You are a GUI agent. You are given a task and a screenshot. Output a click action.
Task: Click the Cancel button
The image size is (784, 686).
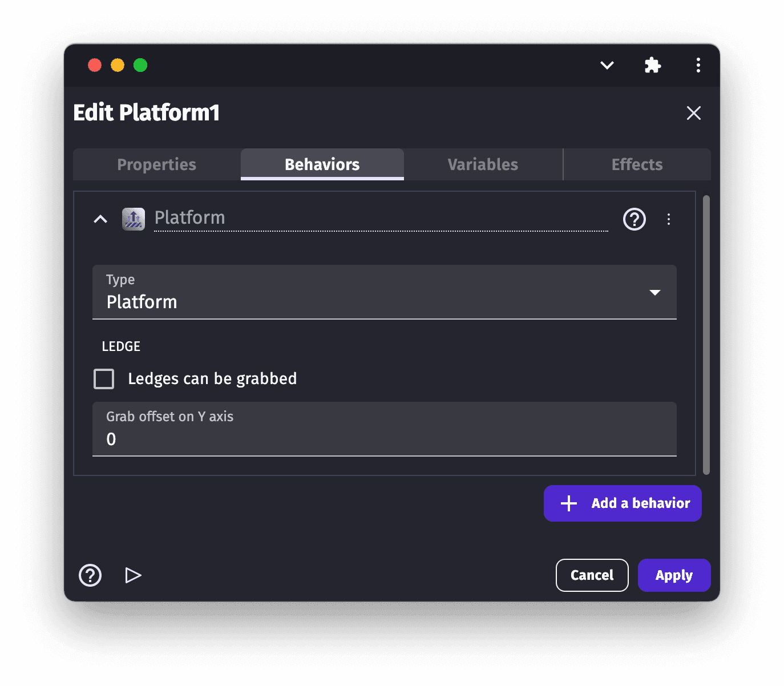tap(592, 575)
